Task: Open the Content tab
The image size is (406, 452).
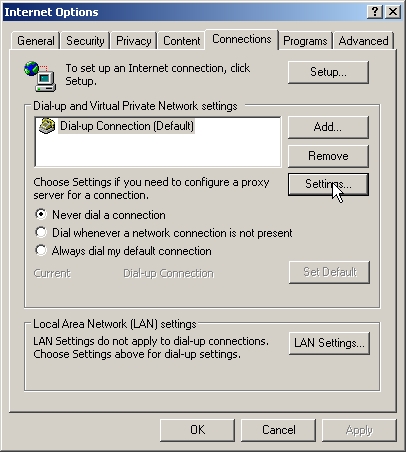Action: [x=181, y=41]
